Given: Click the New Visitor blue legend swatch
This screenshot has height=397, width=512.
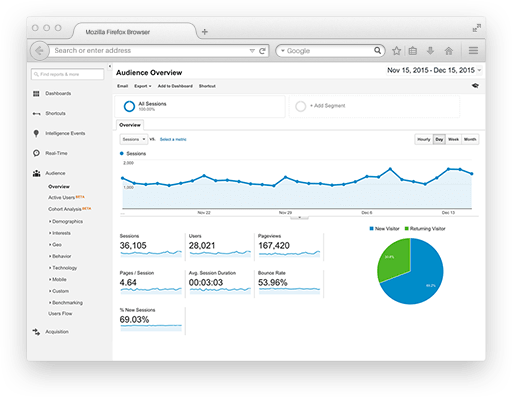Looking at the screenshot, I should pos(372,228).
